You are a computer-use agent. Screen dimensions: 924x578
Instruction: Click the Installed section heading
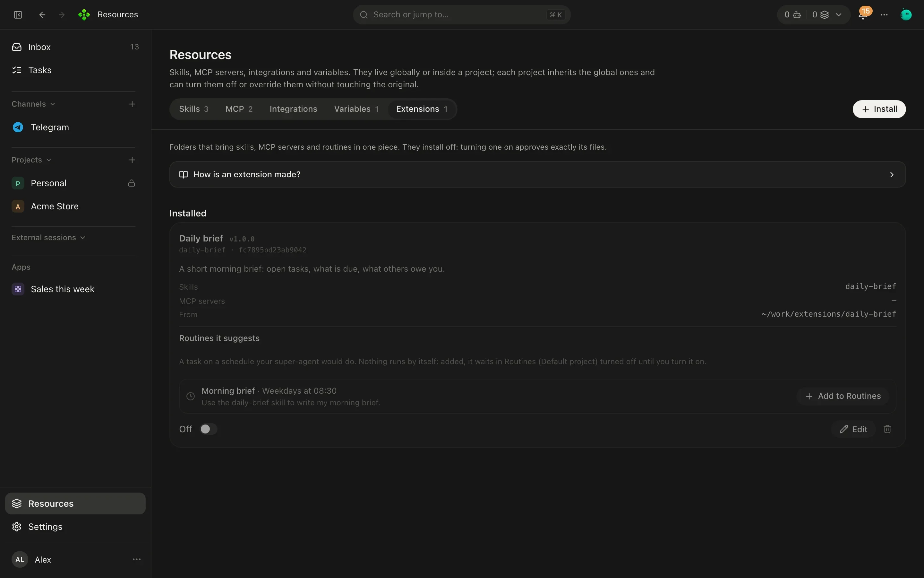pyautogui.click(x=188, y=213)
